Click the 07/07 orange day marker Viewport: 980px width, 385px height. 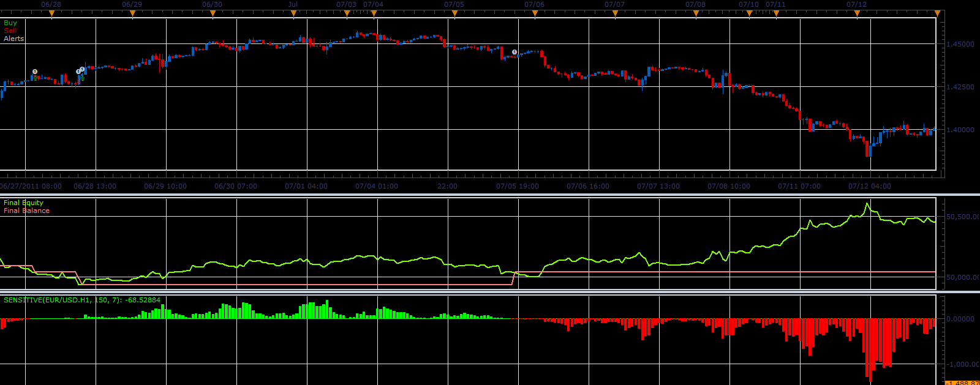[x=615, y=13]
